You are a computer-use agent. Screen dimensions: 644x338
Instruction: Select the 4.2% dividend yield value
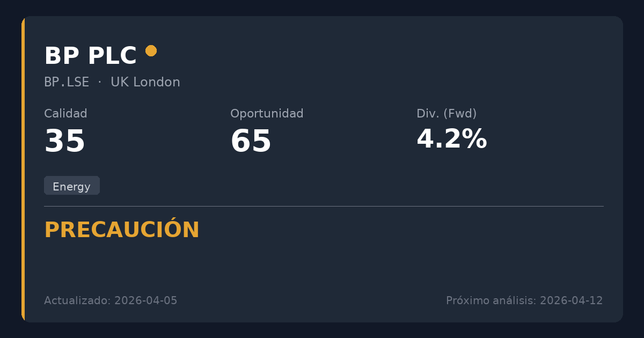(451, 139)
